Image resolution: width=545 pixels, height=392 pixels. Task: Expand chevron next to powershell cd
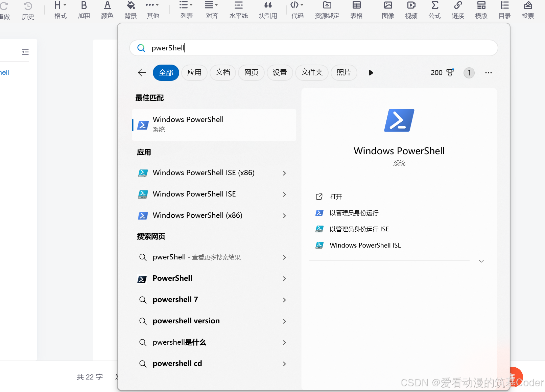point(284,364)
